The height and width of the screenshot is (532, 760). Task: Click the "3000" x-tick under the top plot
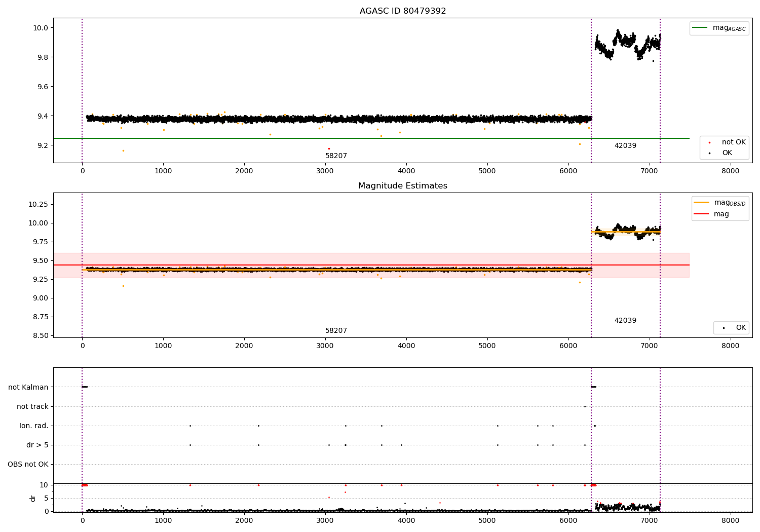pos(325,171)
